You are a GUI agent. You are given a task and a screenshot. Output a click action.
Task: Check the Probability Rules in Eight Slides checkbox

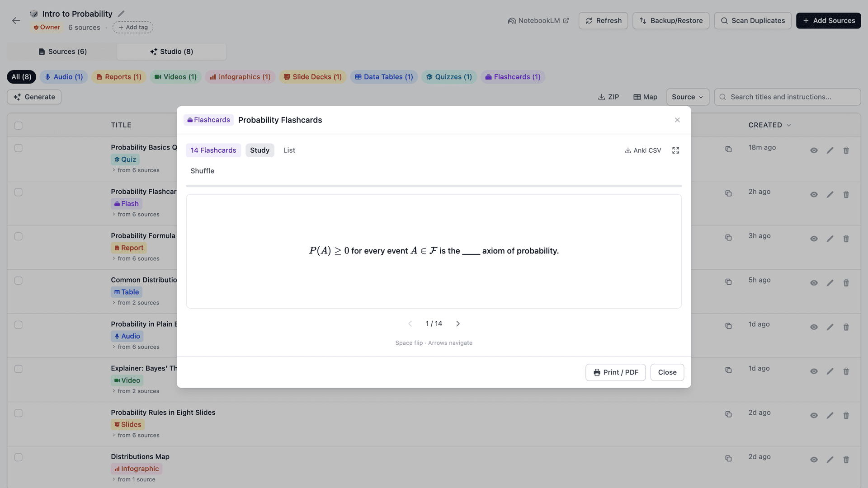pos(19,413)
